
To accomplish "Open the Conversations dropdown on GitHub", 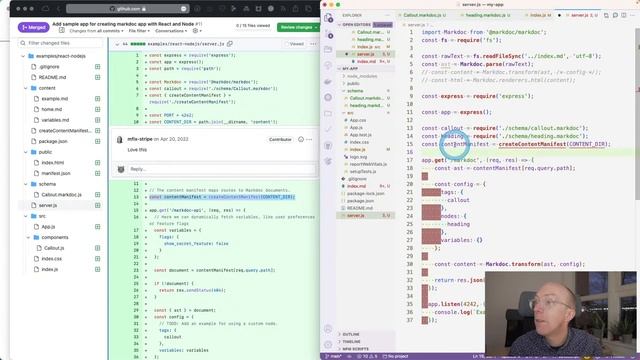I will coord(171,31).
